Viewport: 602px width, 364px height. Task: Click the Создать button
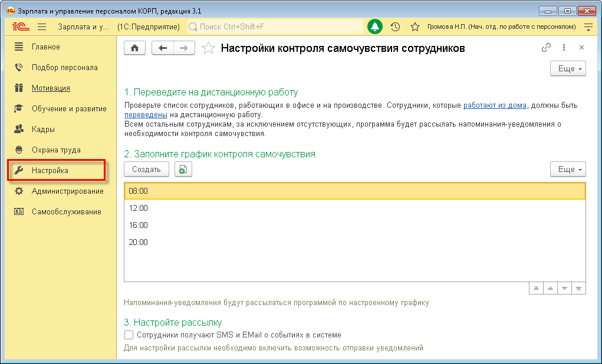click(x=146, y=169)
